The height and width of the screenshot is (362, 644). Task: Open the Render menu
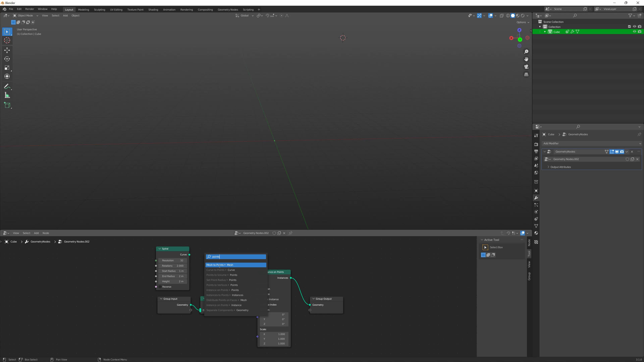30,9
